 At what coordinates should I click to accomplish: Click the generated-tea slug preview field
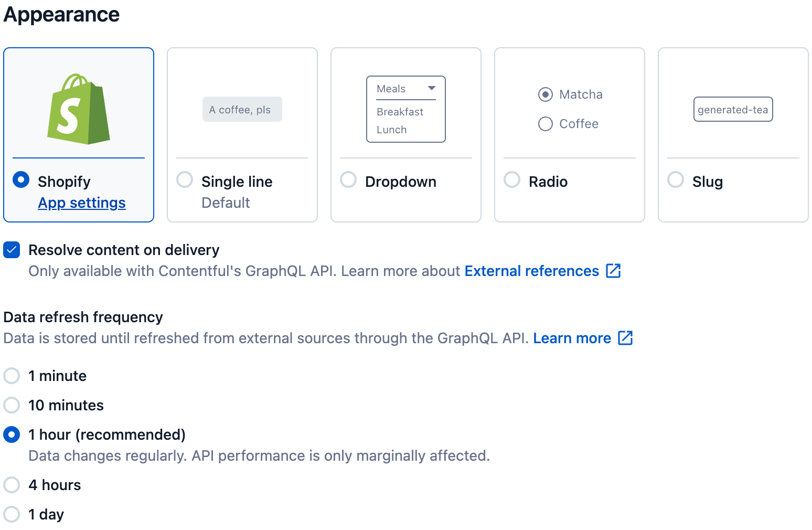pyautogui.click(x=733, y=110)
